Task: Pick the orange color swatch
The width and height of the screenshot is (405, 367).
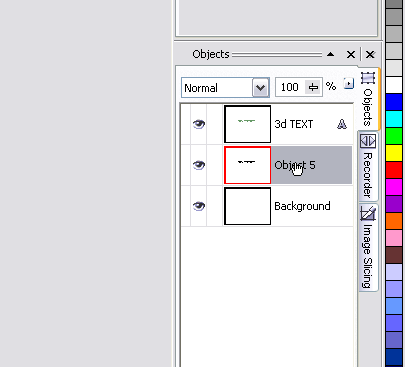Action: (394, 221)
